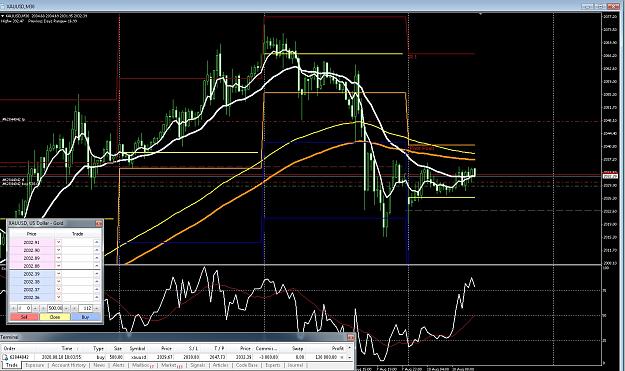Open the Market tab
This screenshot has width=625, height=371.
[171, 365]
